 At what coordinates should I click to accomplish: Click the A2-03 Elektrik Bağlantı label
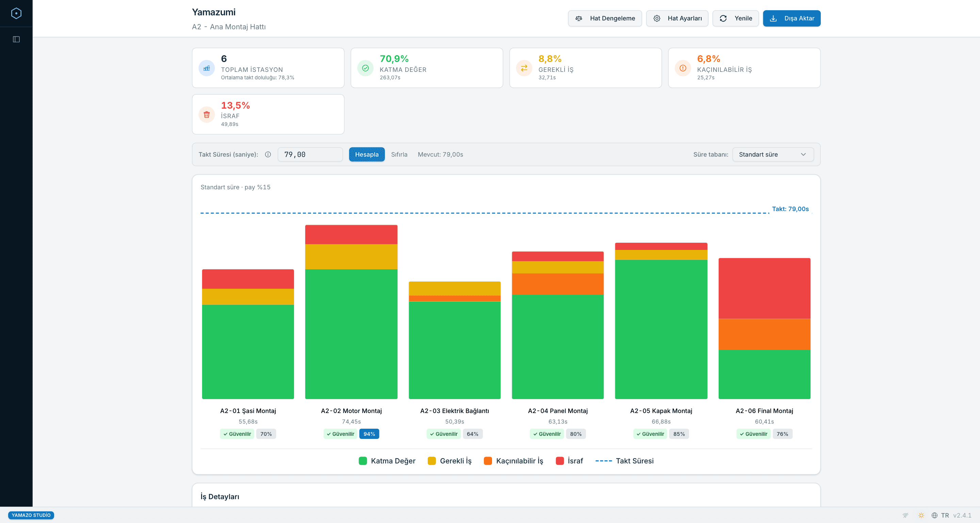coord(454,411)
